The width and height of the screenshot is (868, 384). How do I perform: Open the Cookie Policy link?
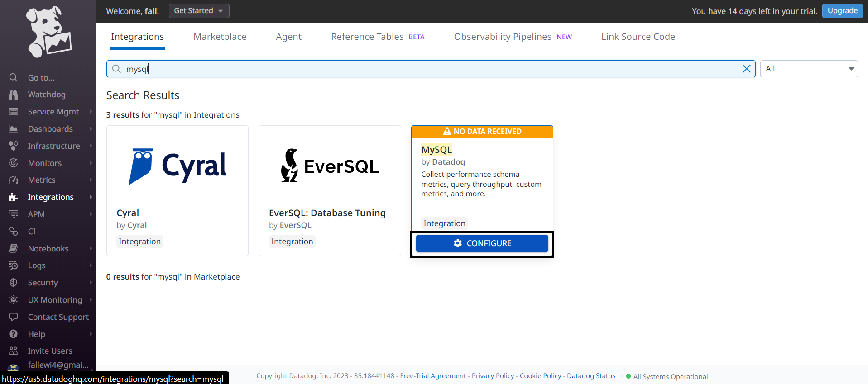tap(541, 376)
